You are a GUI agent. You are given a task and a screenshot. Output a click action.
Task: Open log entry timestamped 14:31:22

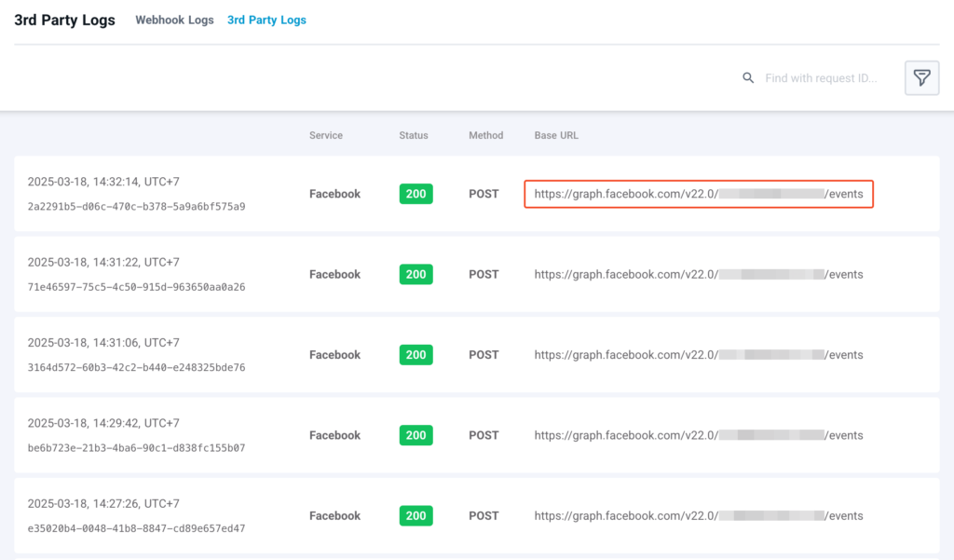pyautogui.click(x=477, y=274)
